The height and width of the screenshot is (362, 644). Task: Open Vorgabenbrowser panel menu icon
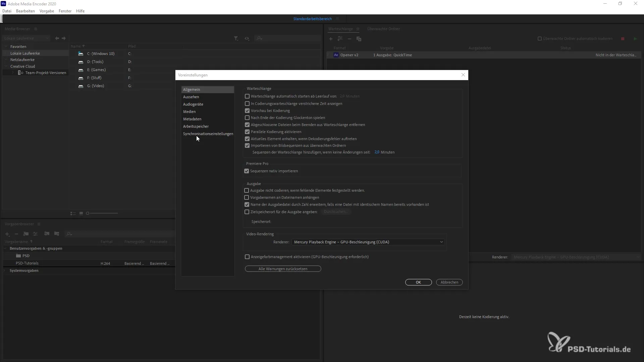click(x=39, y=224)
